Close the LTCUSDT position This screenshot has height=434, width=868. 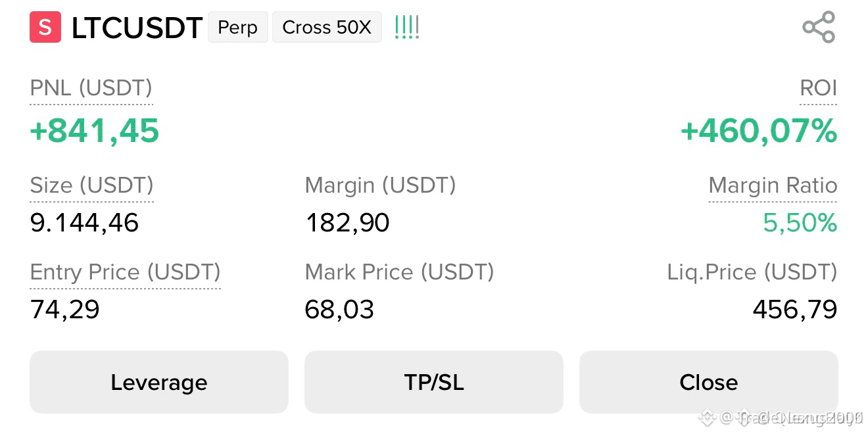tap(709, 382)
